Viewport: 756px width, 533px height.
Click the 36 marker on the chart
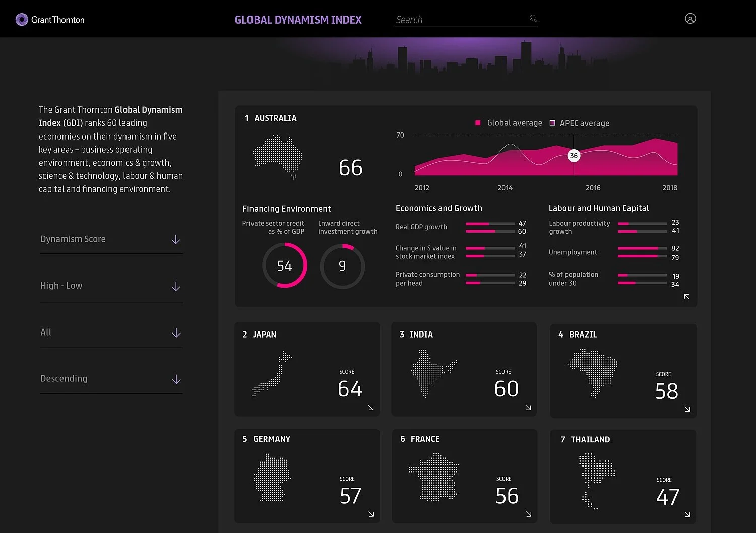pyautogui.click(x=574, y=156)
